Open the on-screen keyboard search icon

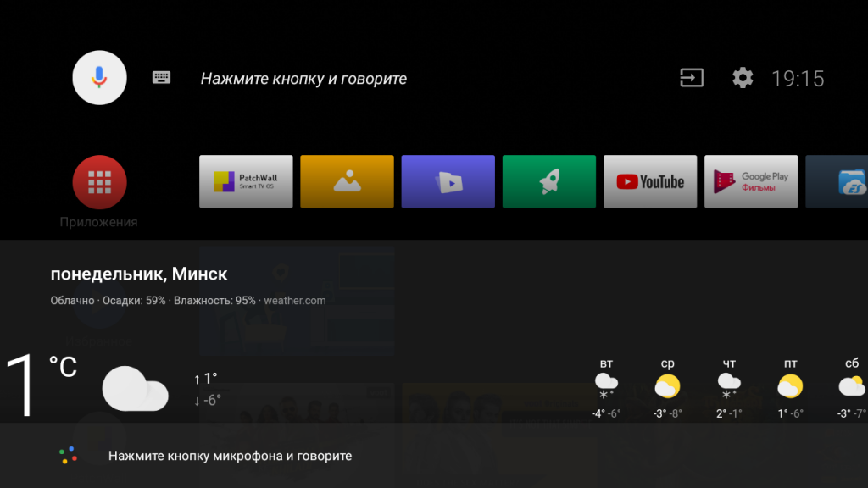click(161, 78)
